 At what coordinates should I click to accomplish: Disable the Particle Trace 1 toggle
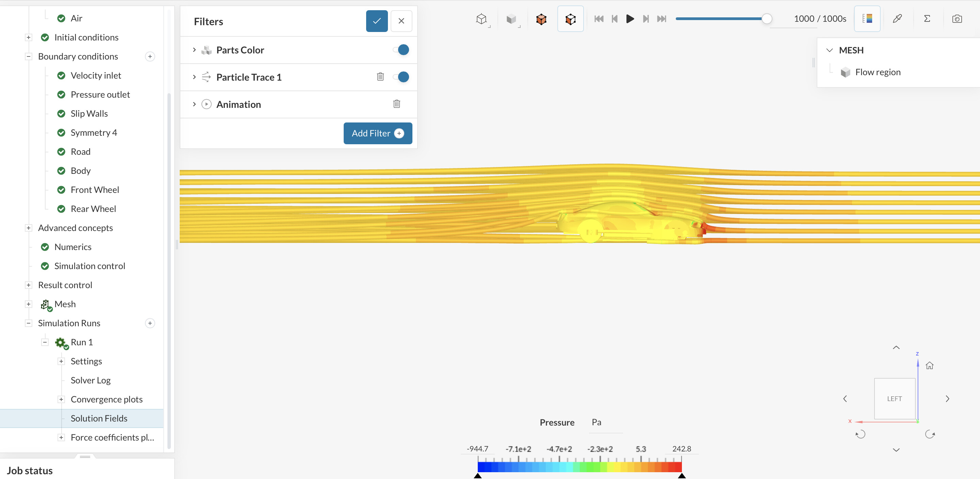(402, 77)
